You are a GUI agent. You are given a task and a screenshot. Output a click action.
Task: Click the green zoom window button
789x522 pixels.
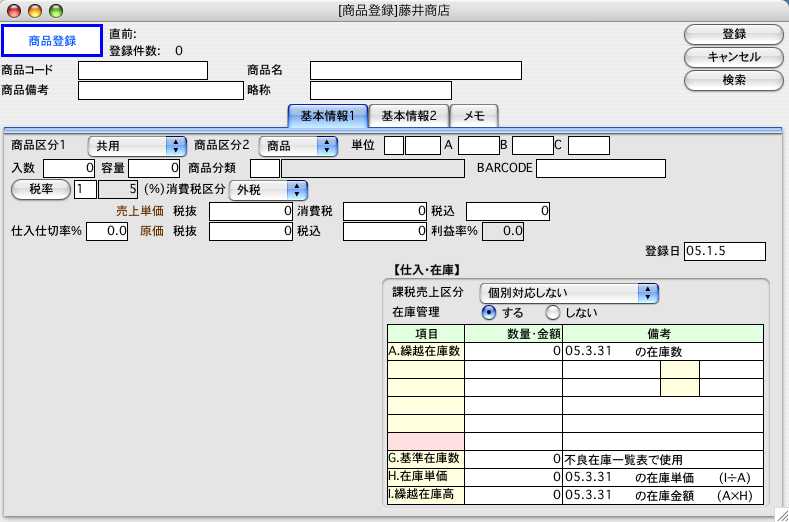point(55,10)
